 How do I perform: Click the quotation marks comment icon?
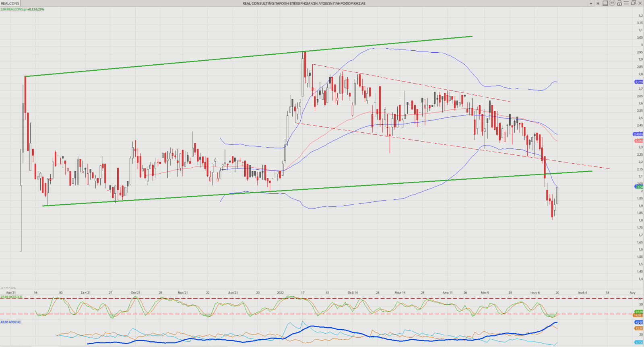click(612, 3)
